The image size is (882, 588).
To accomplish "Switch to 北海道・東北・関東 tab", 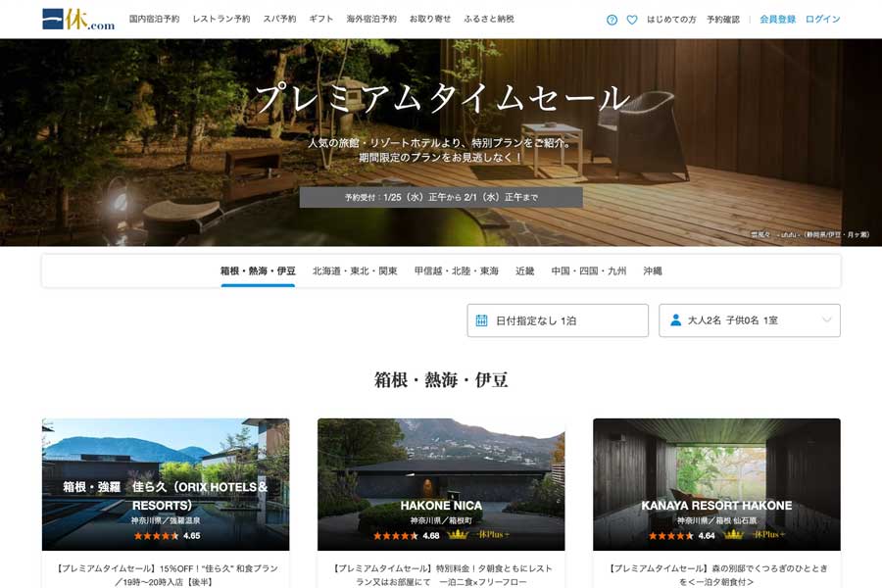I will [355, 271].
